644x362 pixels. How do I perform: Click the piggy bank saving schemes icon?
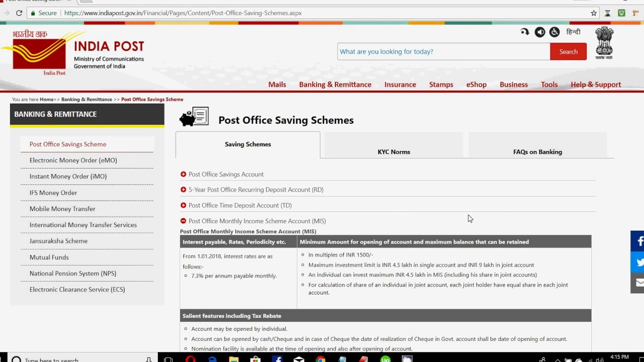[x=194, y=117]
